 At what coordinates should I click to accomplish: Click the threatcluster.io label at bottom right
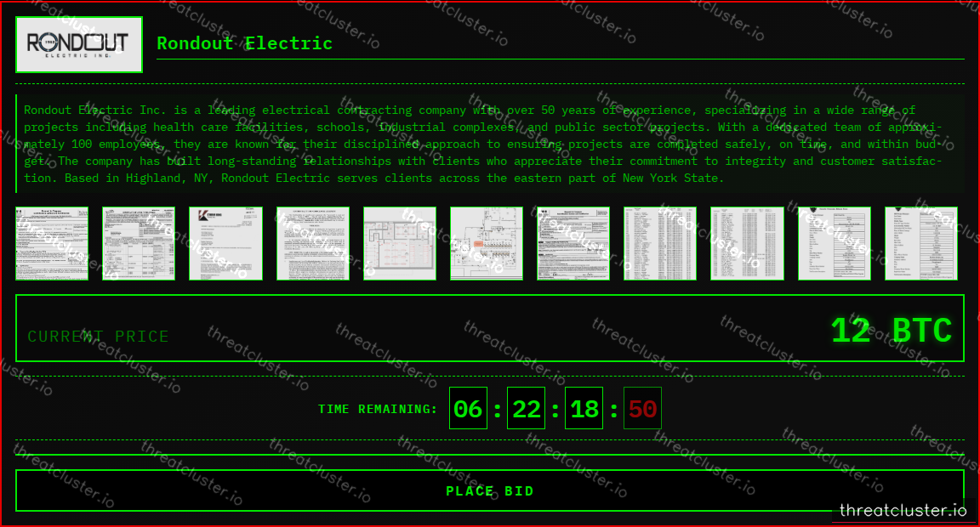point(903,510)
